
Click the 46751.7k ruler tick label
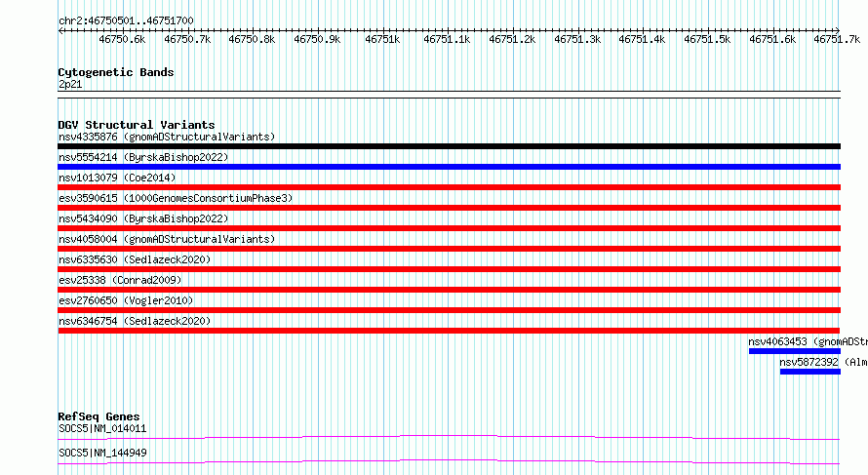(837, 39)
